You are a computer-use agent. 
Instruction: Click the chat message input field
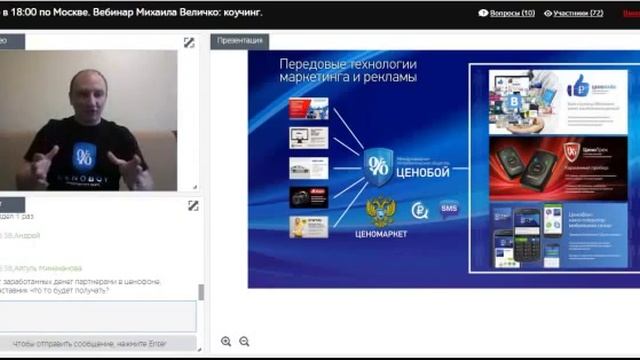[x=98, y=316]
